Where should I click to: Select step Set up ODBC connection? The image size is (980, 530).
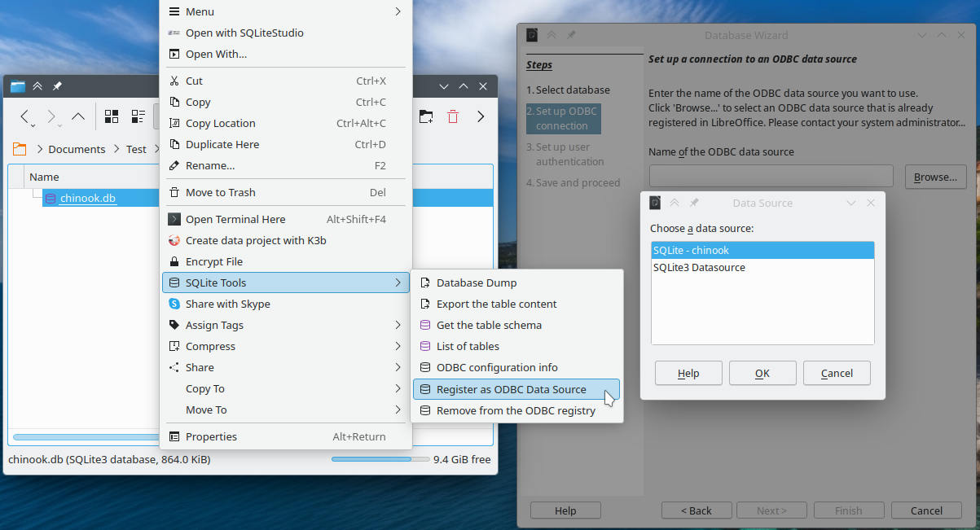(x=562, y=118)
